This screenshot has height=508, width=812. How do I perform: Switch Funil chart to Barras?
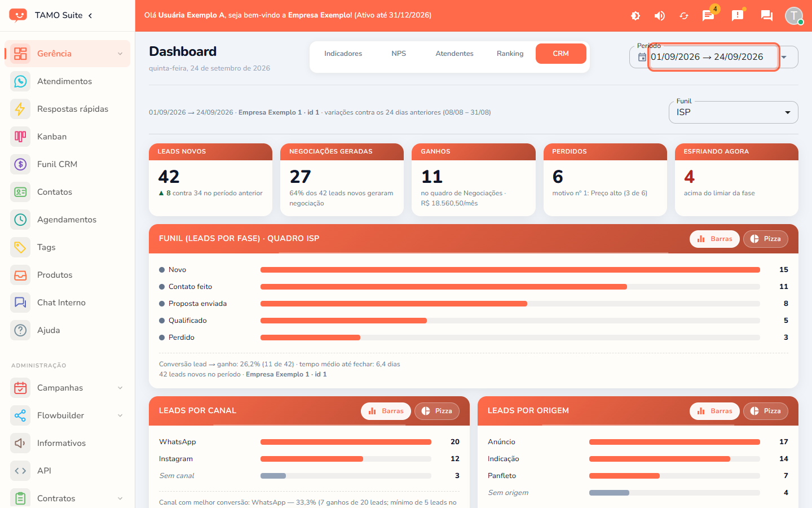[x=714, y=239]
